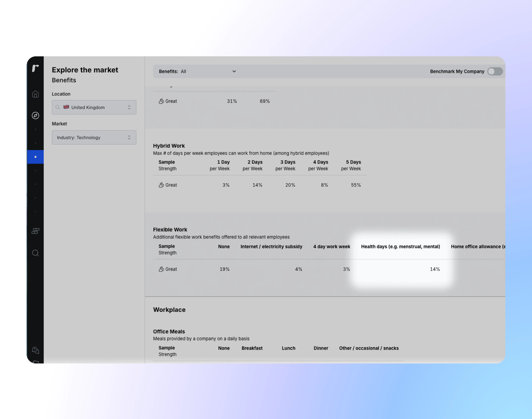Viewport: 532px width, 419px height.
Task: Click the 3% value under 4 day work week
Action: click(x=346, y=269)
